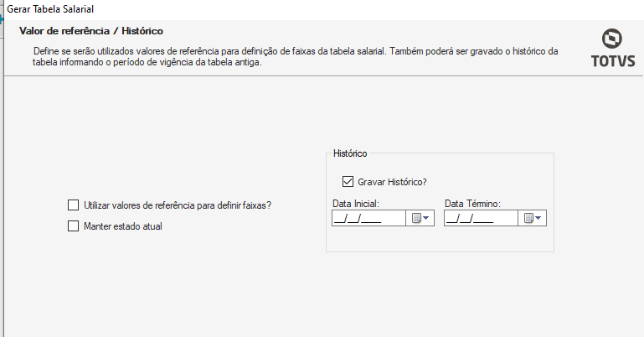Open the Data Inicial calendar picker icon
The height and width of the screenshot is (337, 644).
pyautogui.click(x=415, y=219)
